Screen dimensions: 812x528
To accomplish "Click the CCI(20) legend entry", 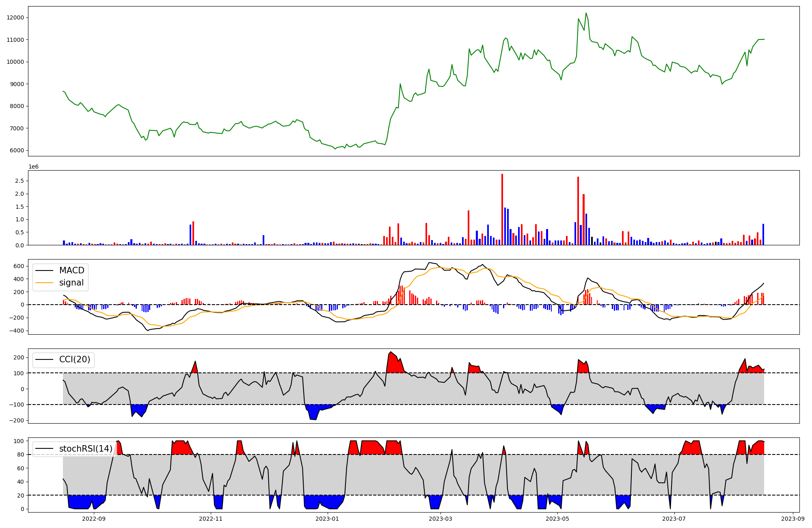I will pos(74,359).
